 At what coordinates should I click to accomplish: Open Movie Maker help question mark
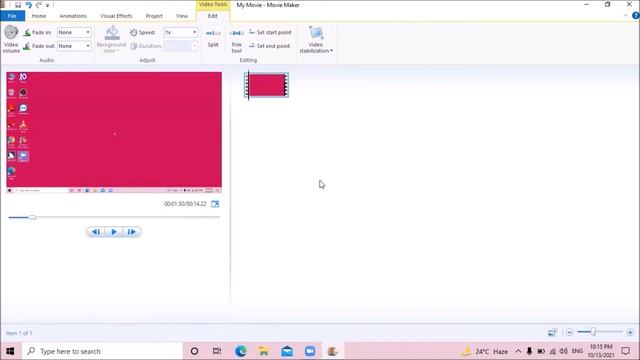tap(636, 16)
